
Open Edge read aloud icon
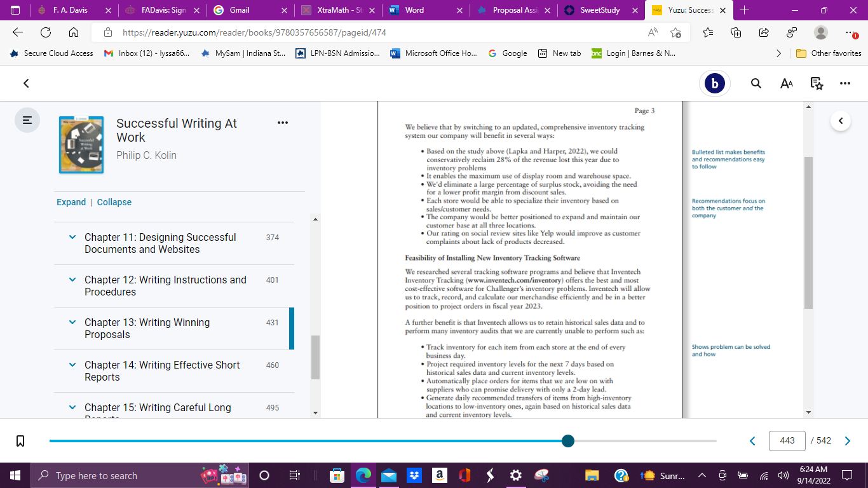click(653, 32)
